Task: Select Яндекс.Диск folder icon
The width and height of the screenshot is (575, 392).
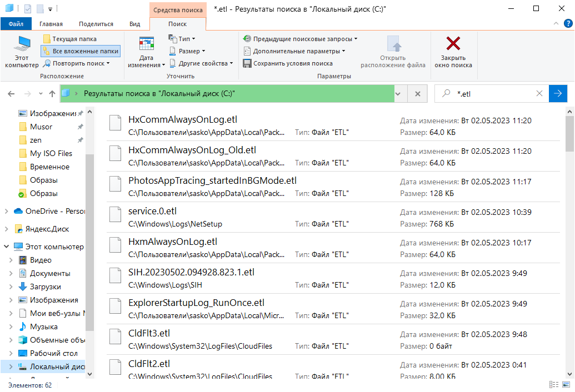Action: click(18, 229)
